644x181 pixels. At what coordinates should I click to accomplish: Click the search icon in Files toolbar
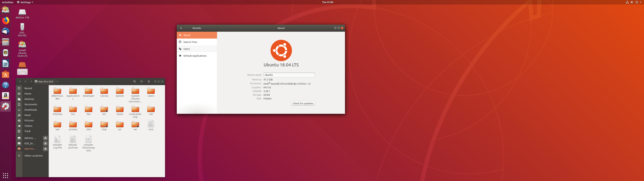[135, 81]
